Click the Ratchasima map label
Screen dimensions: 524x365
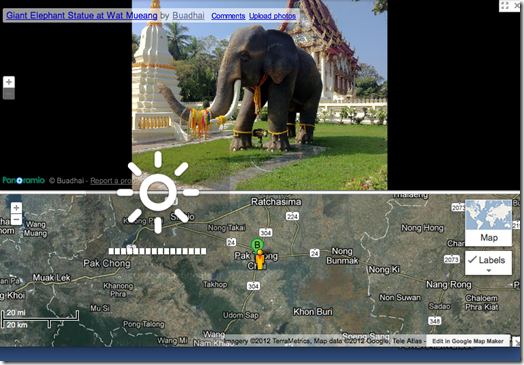[x=276, y=202]
